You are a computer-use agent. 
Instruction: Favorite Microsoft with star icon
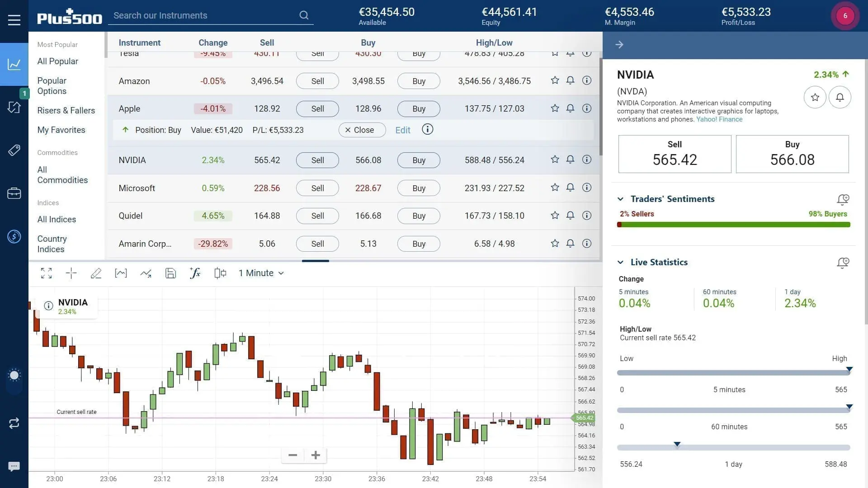coord(555,188)
